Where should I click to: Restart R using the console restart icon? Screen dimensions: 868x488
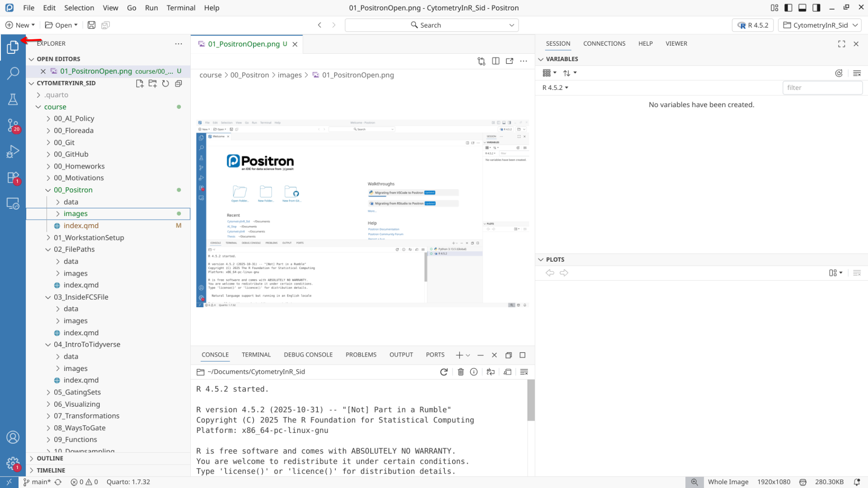pos(444,372)
